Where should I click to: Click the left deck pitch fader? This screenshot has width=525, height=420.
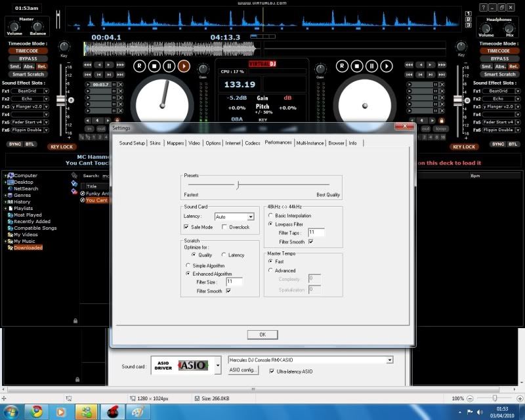pyautogui.click(x=60, y=100)
